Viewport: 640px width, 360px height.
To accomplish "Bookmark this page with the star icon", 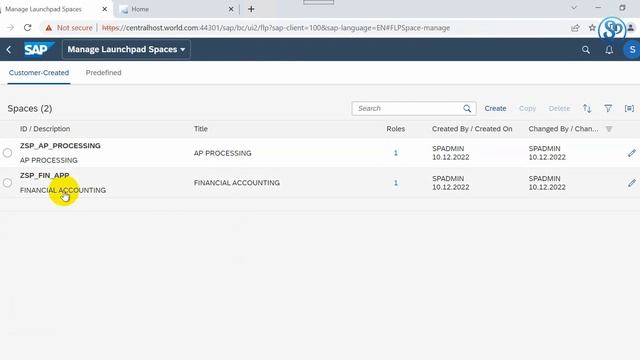I will 592,28.
